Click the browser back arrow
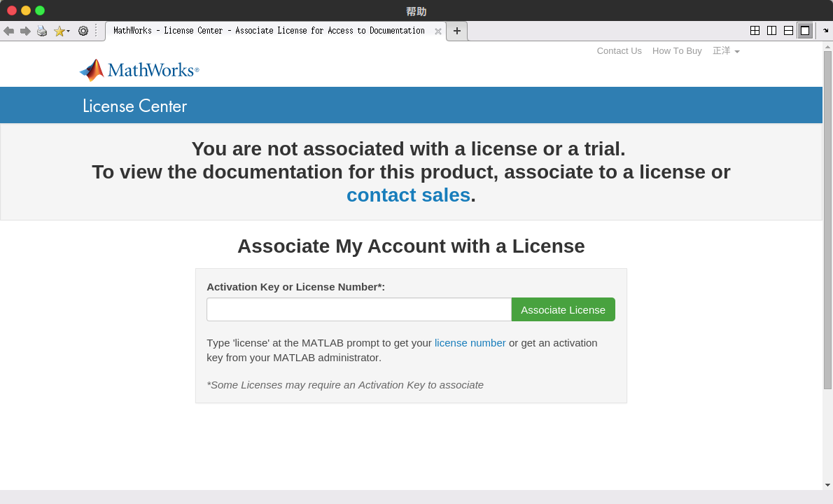 (x=8, y=31)
